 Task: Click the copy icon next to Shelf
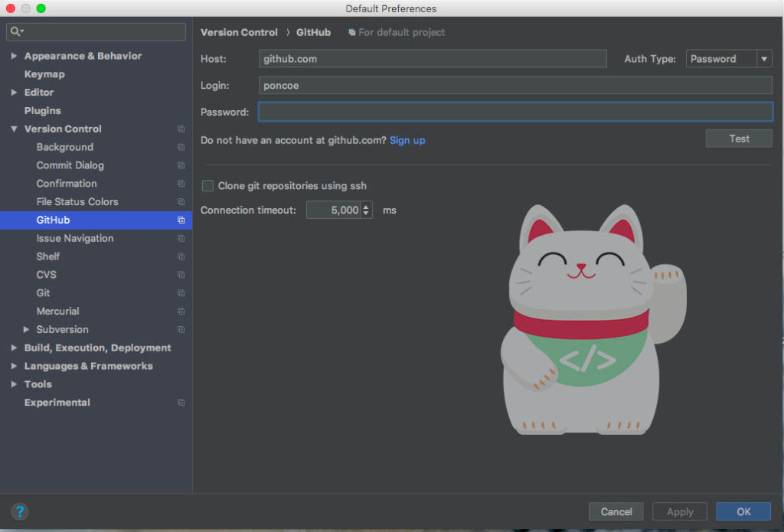181,256
